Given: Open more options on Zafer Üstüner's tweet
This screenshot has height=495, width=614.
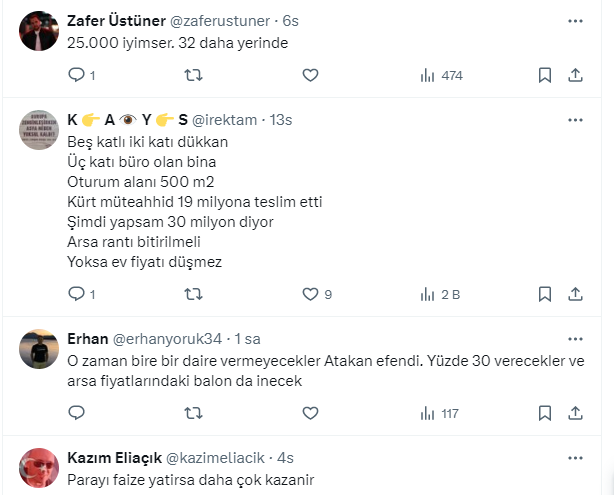Looking at the screenshot, I should point(575,21).
